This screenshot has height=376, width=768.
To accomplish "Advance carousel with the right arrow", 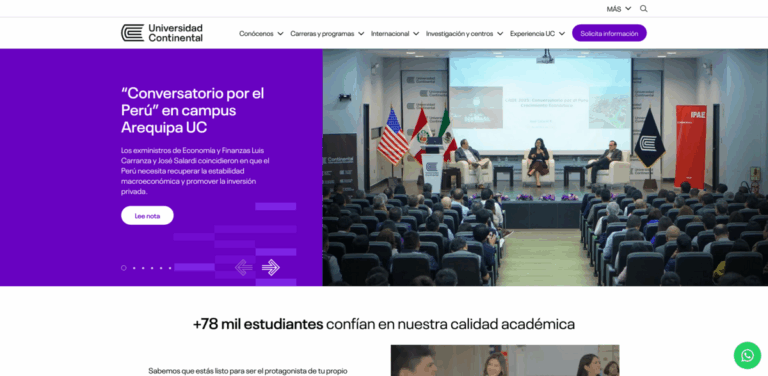I will (270, 267).
